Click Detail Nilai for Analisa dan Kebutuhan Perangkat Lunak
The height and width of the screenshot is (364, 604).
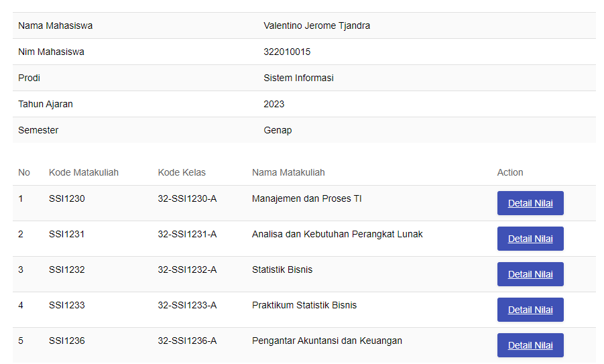coord(530,239)
